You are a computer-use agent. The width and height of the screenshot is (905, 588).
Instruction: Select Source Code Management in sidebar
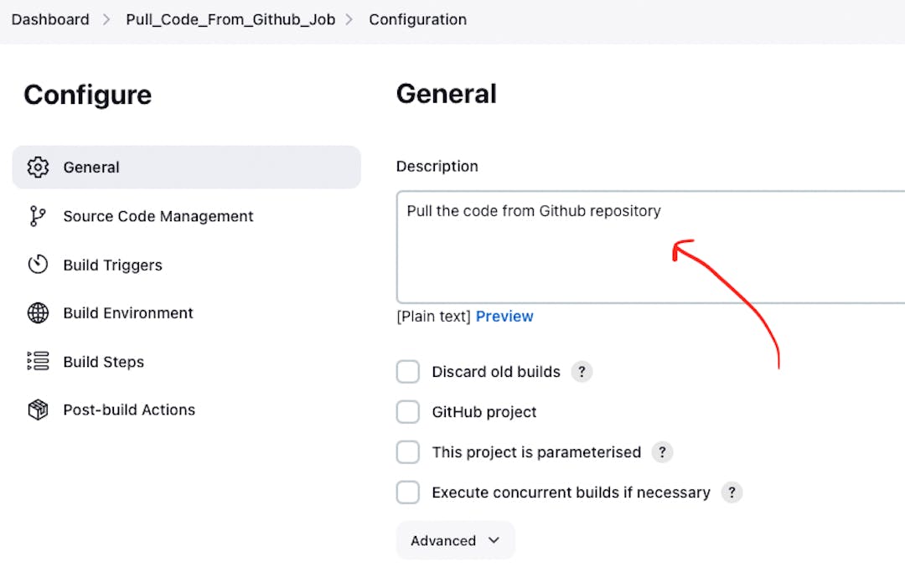158,216
